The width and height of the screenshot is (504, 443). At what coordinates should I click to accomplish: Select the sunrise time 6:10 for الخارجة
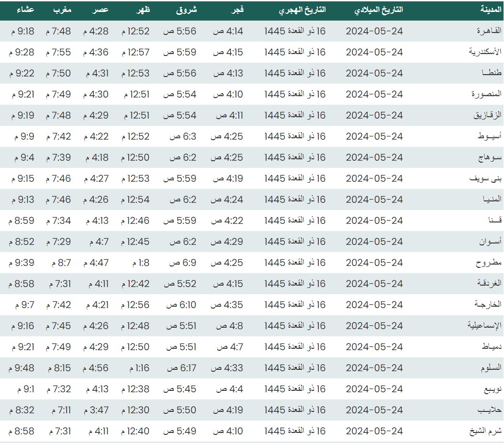pyautogui.click(x=181, y=305)
